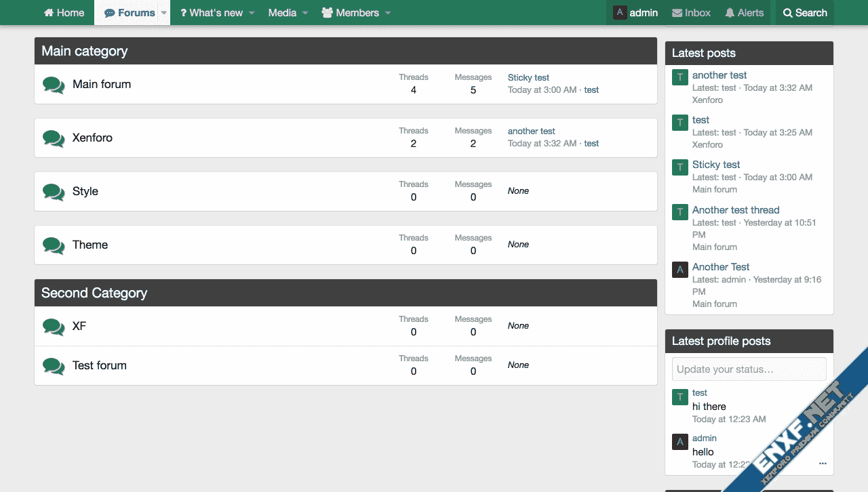Image resolution: width=868 pixels, height=492 pixels.
Task: Click the Style forum node icon
Action: [54, 192]
